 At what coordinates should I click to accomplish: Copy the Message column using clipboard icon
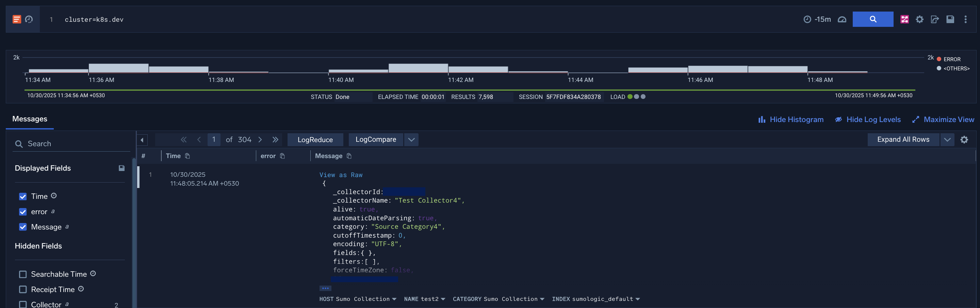(x=349, y=156)
